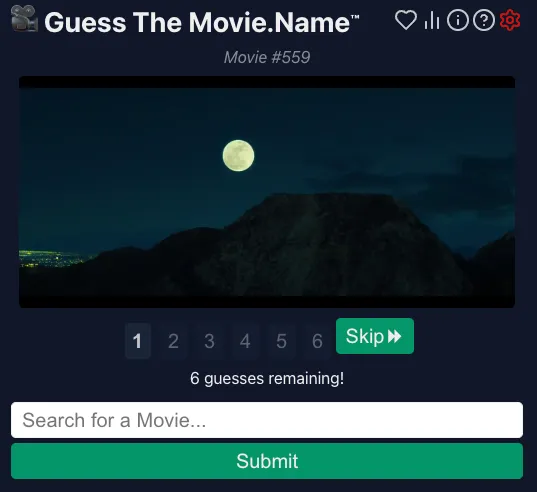The width and height of the screenshot is (537, 492).
Task: Click the 6 guesses remaining text
Action: (267, 378)
